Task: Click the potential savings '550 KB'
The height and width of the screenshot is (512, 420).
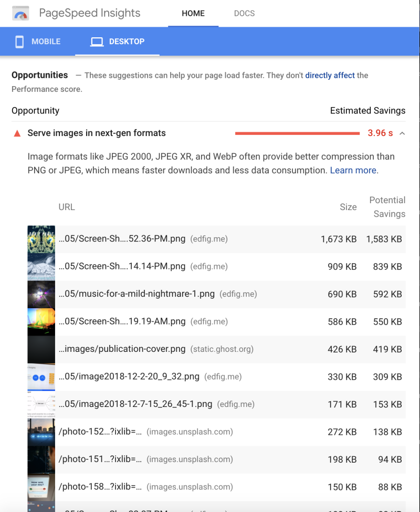Action: click(387, 322)
